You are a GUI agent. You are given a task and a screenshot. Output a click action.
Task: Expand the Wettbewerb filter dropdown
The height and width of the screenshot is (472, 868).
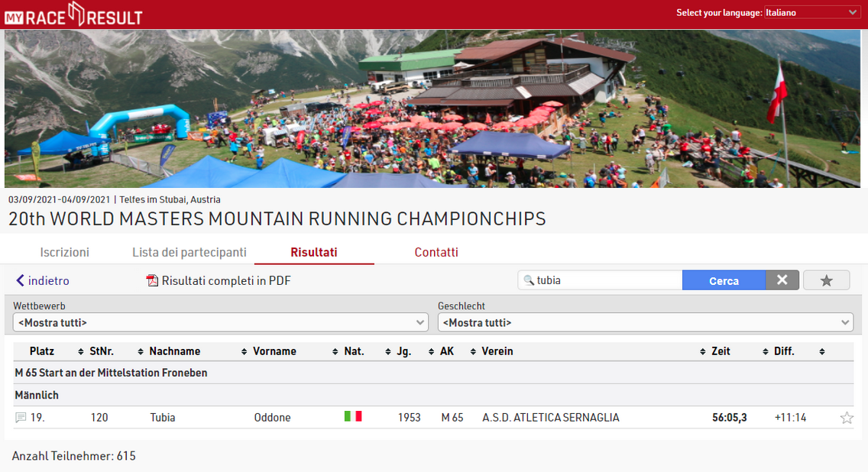point(220,322)
